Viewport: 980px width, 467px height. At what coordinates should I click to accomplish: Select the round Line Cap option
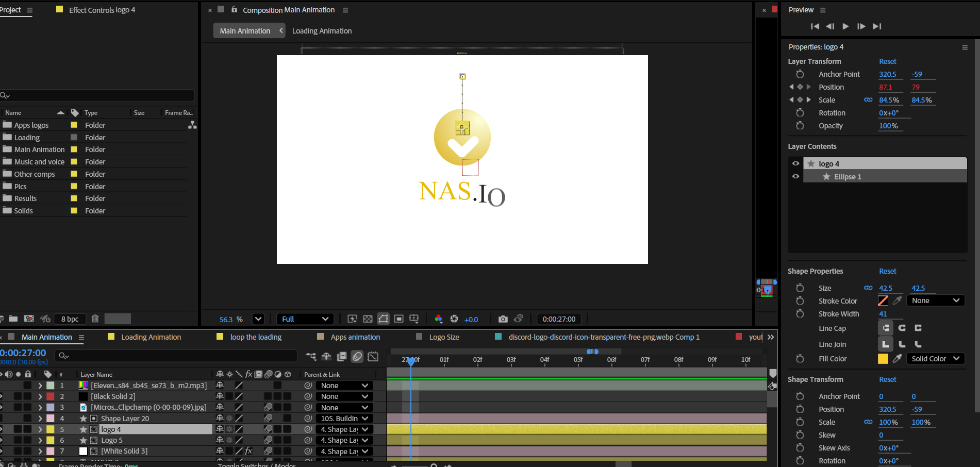pyautogui.click(x=902, y=328)
